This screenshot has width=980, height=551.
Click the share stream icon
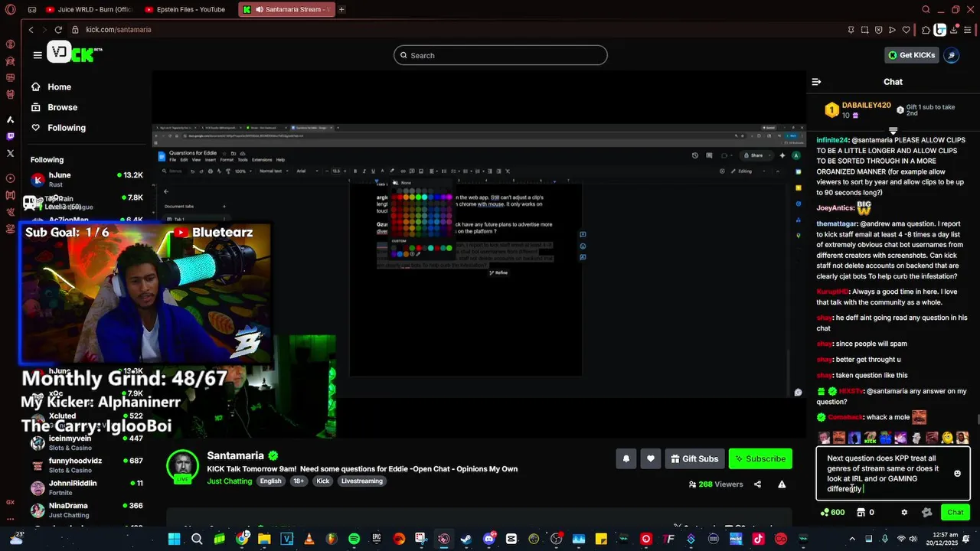(757, 484)
